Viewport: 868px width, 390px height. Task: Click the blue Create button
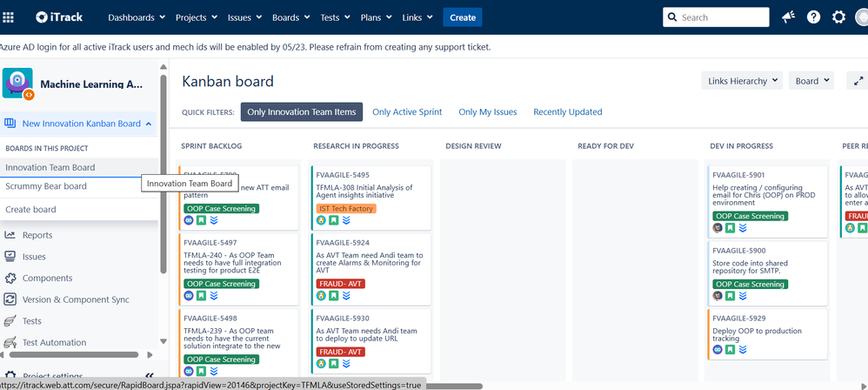463,17
